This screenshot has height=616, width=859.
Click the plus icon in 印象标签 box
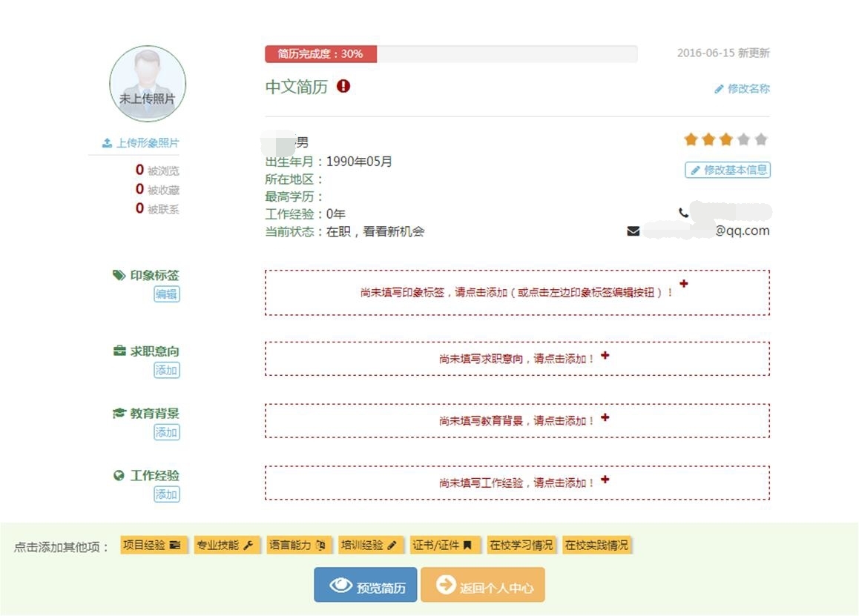coord(684,284)
